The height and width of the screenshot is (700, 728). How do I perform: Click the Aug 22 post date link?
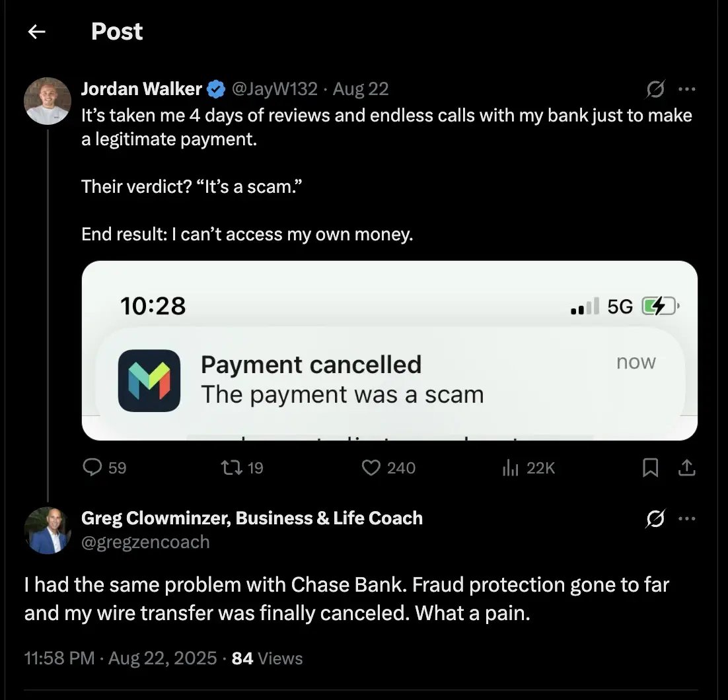pyautogui.click(x=361, y=88)
